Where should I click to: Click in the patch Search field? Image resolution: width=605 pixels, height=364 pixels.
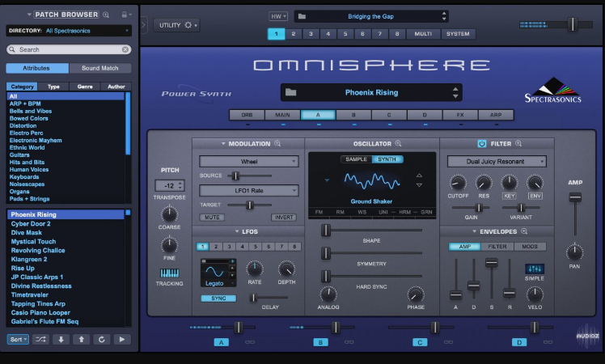tap(69, 49)
